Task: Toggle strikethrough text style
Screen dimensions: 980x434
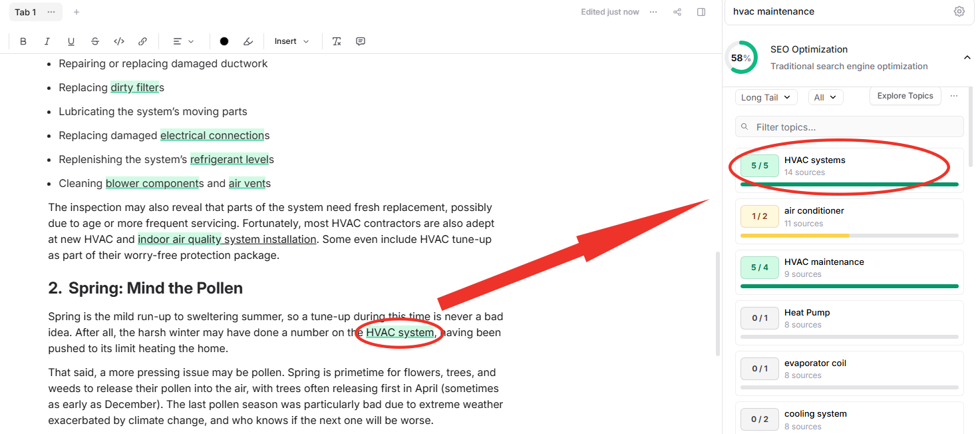Action: tap(95, 41)
